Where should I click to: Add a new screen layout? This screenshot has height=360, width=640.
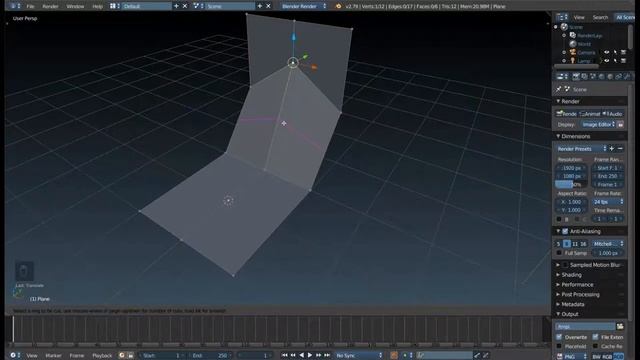pos(176,6)
